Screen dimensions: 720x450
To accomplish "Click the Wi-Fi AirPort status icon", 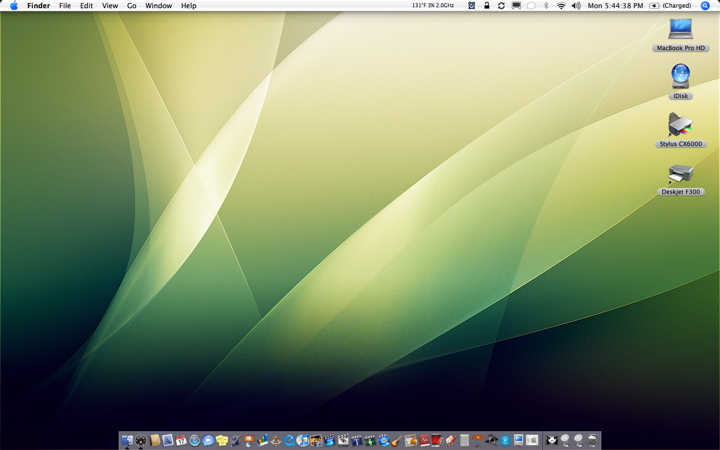I will [561, 6].
